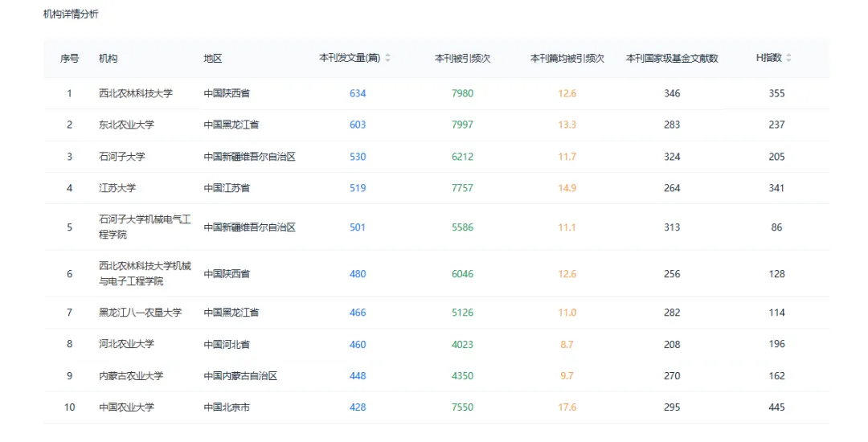Select institution 江苏大学
Image resolution: width=868 pixels, height=442 pixels.
(x=117, y=188)
